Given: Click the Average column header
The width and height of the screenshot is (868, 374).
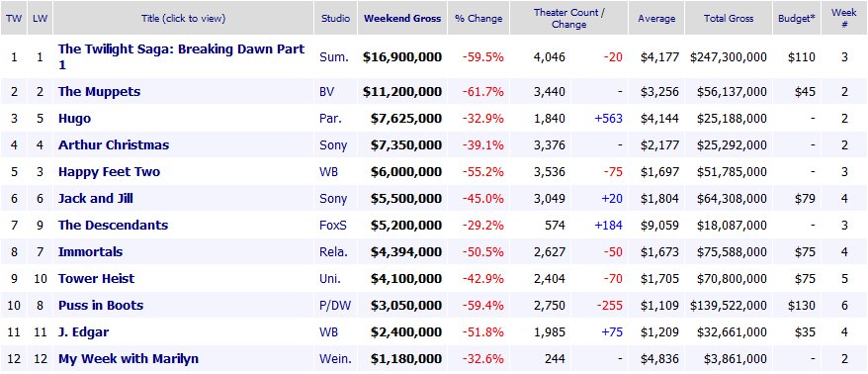Looking at the screenshot, I should pos(656,18).
